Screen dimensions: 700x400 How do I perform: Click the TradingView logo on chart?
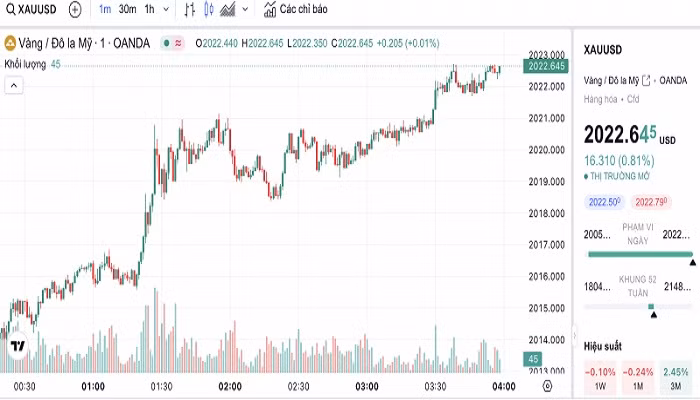(18, 346)
